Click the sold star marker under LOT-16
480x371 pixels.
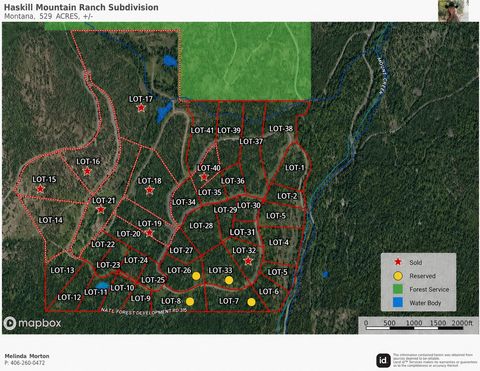[x=87, y=171]
